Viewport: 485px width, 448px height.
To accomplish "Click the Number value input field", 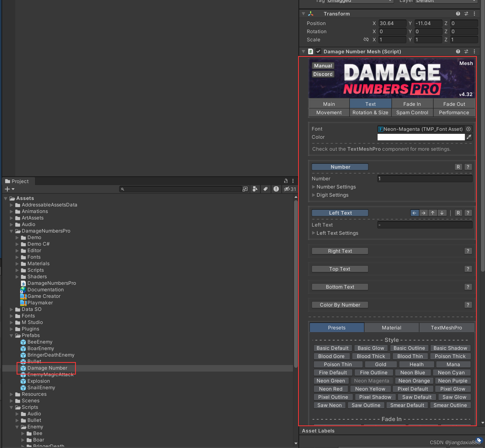I will tap(425, 179).
